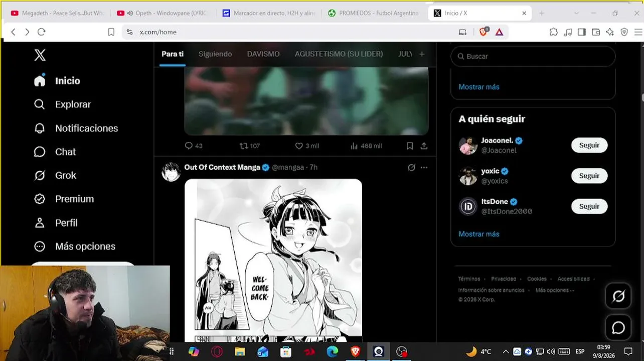This screenshot has height=361, width=644.
Task: Toggle the browser sidebar panel
Action: (x=582, y=32)
